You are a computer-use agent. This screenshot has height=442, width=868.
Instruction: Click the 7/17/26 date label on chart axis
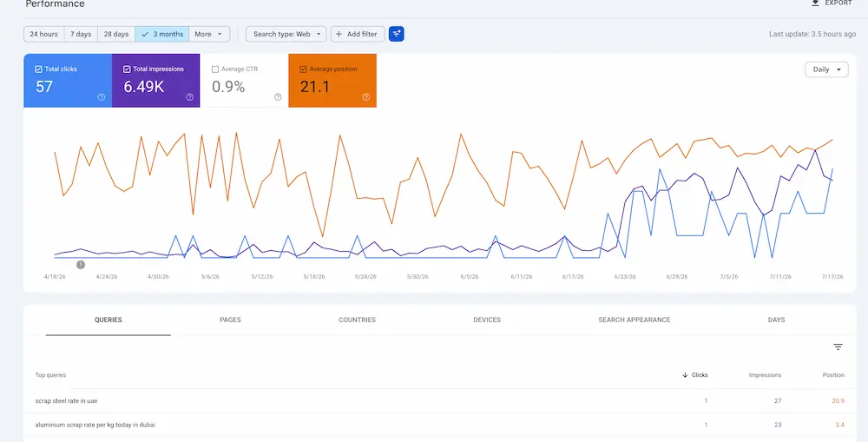832,276
